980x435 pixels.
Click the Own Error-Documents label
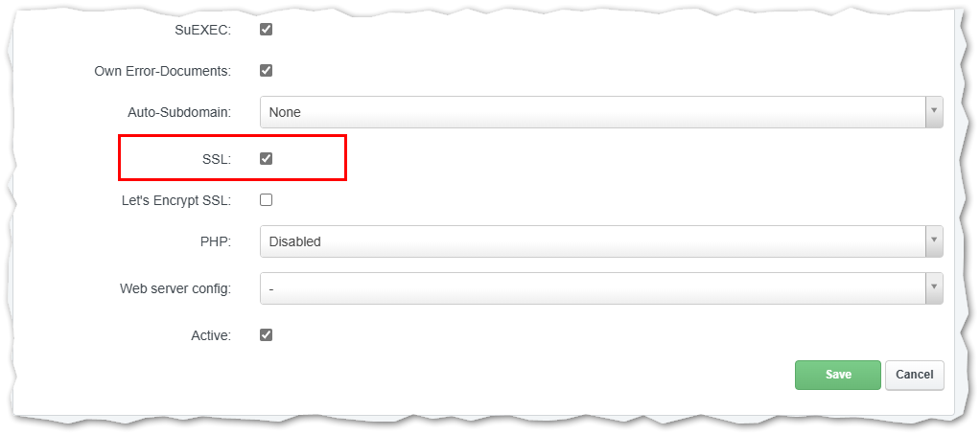click(x=163, y=71)
